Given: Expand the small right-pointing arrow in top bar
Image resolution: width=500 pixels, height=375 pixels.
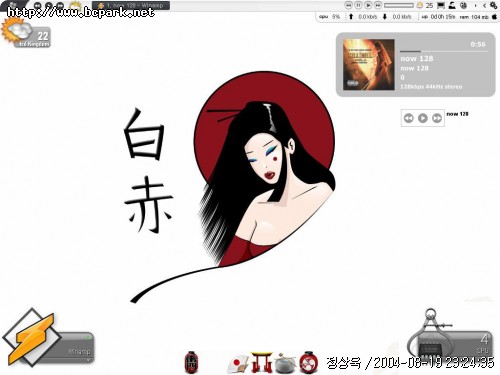Looking at the screenshot, I should click(x=475, y=6).
